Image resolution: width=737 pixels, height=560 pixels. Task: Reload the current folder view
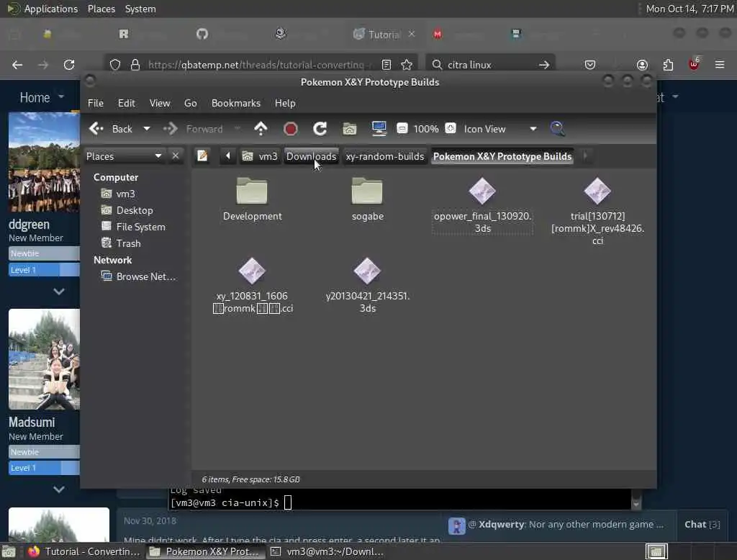pyautogui.click(x=320, y=129)
